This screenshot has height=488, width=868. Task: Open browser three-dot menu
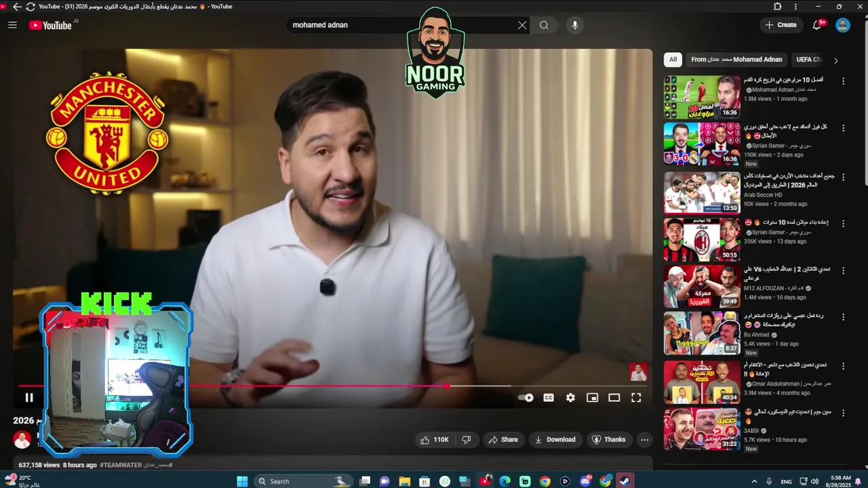795,7
